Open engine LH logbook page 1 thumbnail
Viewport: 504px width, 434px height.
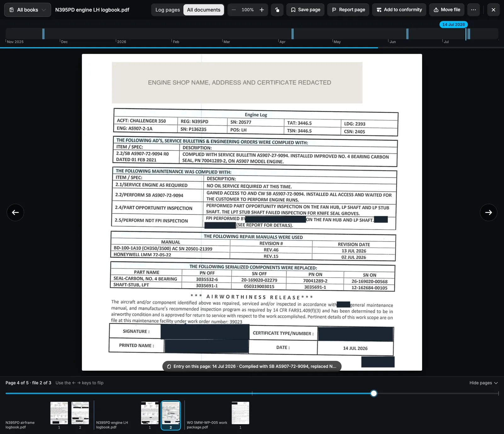(x=150, y=413)
